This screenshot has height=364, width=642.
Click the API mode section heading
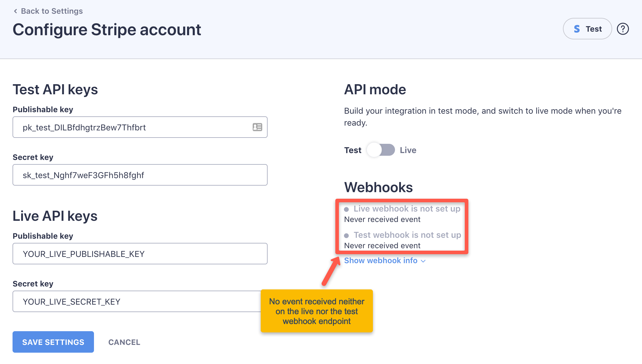point(375,89)
